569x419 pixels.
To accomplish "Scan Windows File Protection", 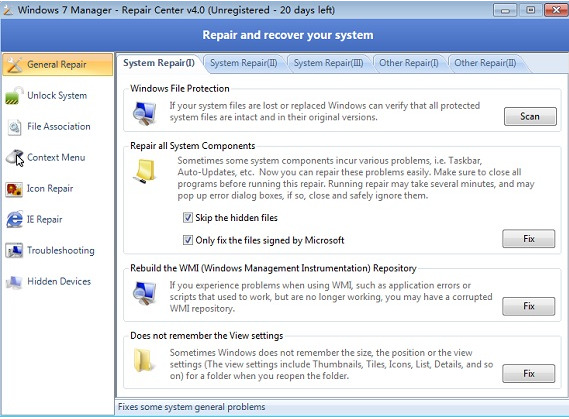I will (x=530, y=116).
